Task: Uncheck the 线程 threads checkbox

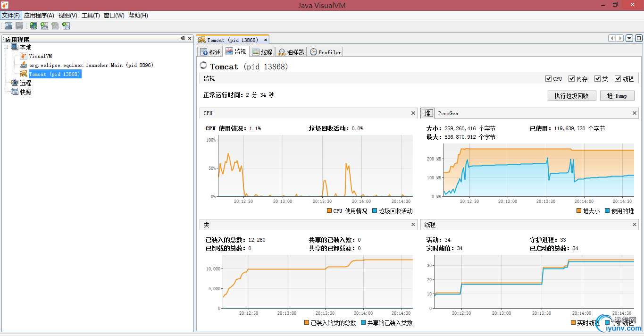Action: pyautogui.click(x=618, y=79)
